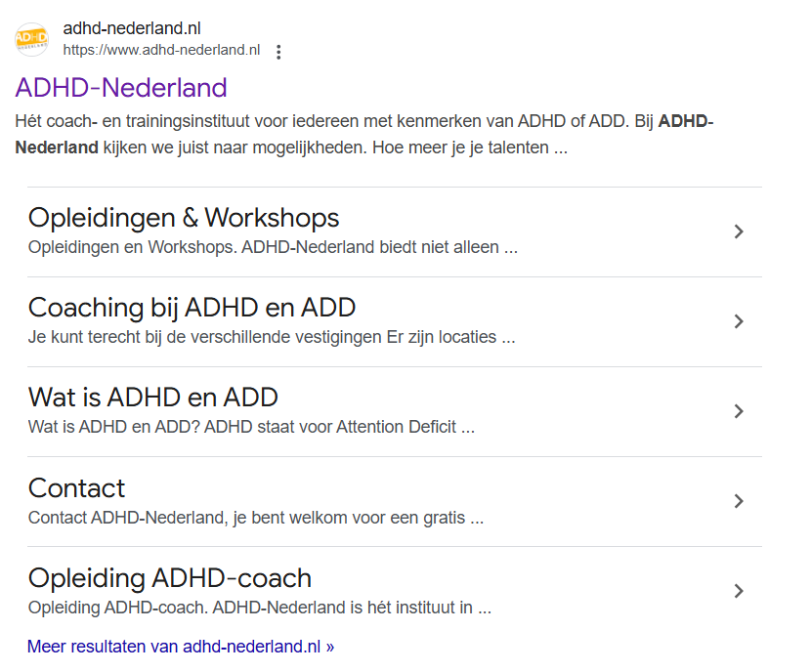Screen dimensions: 811x672
Task: Open the three-dot menu beside the URL
Action: (x=278, y=52)
